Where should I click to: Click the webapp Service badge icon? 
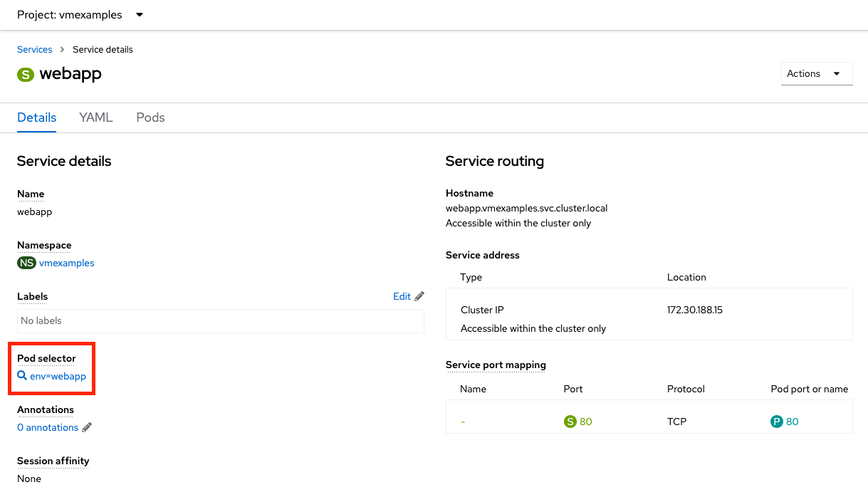(x=26, y=74)
